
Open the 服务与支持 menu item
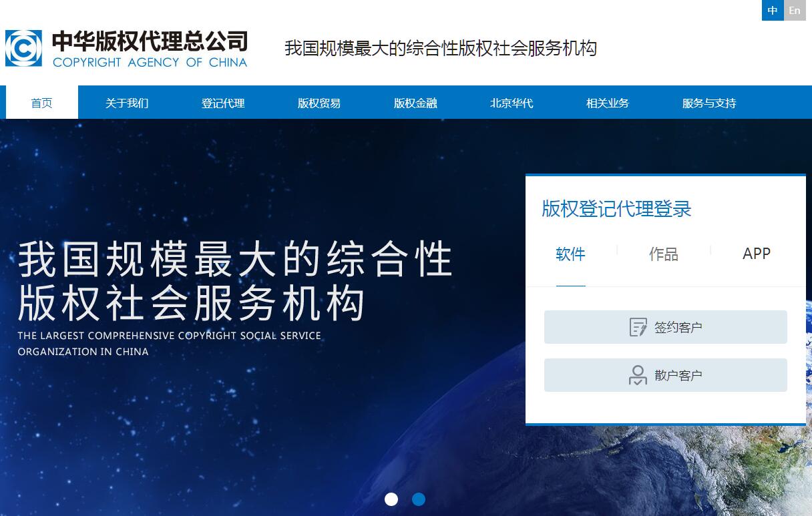pyautogui.click(x=709, y=103)
